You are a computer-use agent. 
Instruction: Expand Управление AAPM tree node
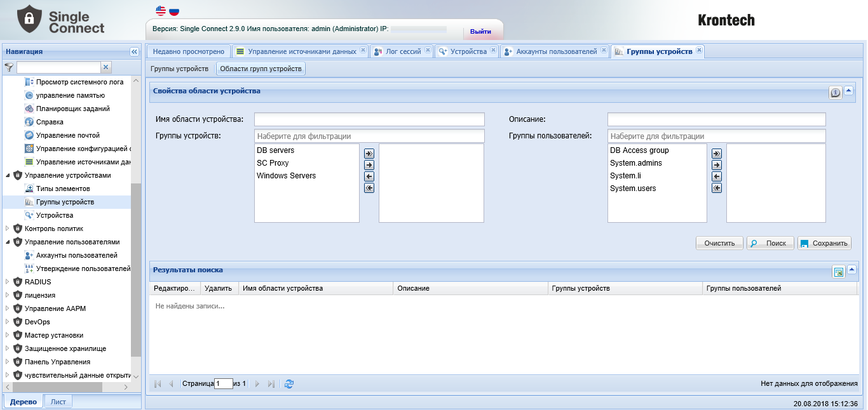[8, 308]
